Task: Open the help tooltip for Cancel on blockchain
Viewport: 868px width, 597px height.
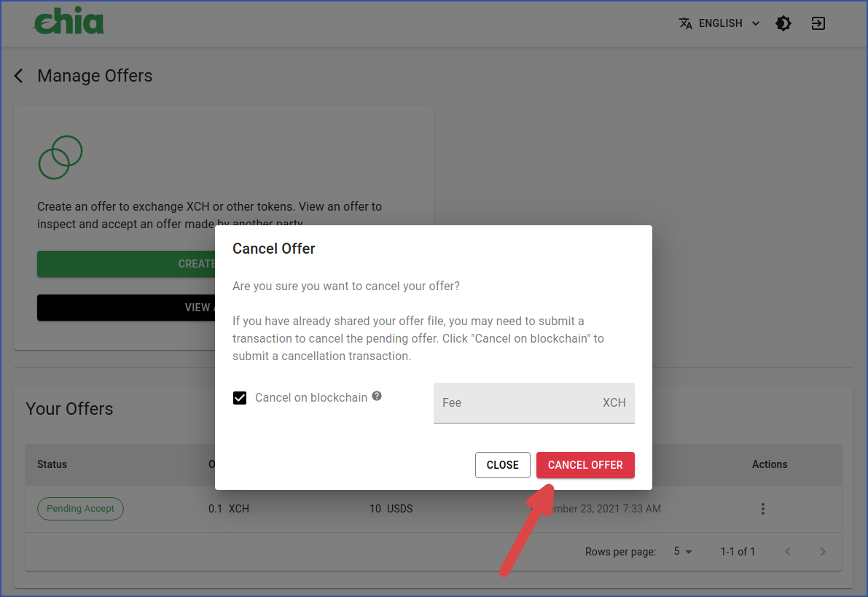Action: tap(377, 396)
